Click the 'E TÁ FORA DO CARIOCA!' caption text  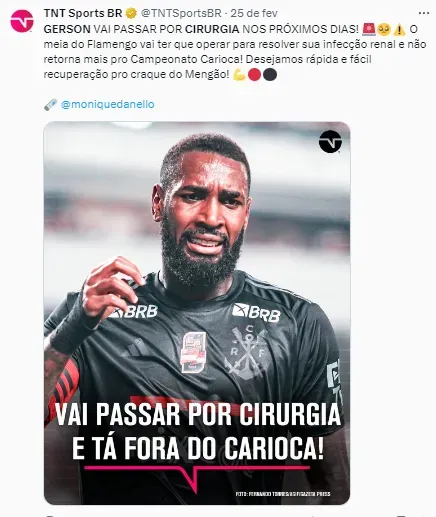click(198, 448)
